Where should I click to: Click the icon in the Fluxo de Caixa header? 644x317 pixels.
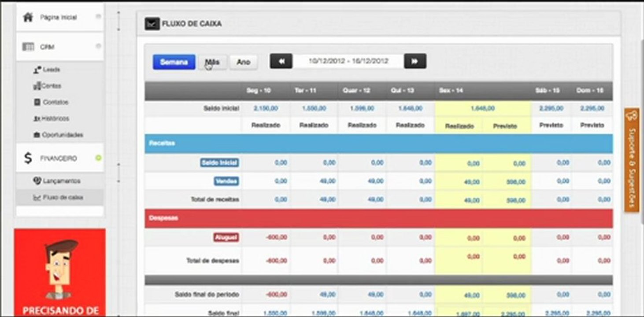(x=152, y=24)
